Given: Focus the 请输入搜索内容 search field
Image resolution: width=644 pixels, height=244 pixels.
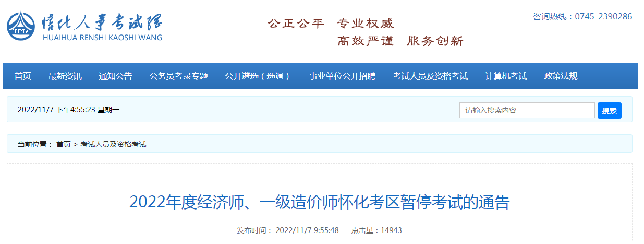Looking at the screenshot, I should 527,110.
